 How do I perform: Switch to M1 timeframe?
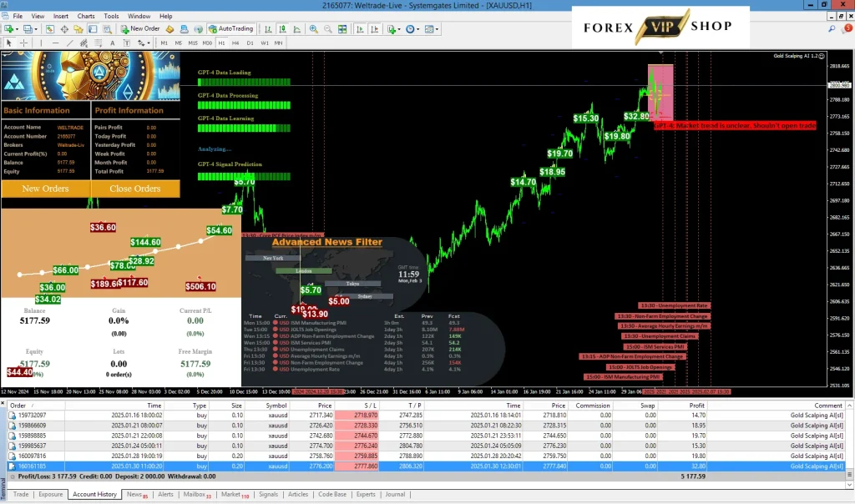[164, 43]
